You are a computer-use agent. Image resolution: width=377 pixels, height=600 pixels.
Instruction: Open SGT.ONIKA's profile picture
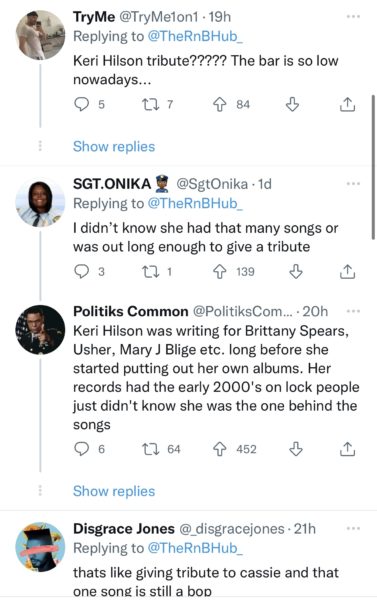[40, 203]
